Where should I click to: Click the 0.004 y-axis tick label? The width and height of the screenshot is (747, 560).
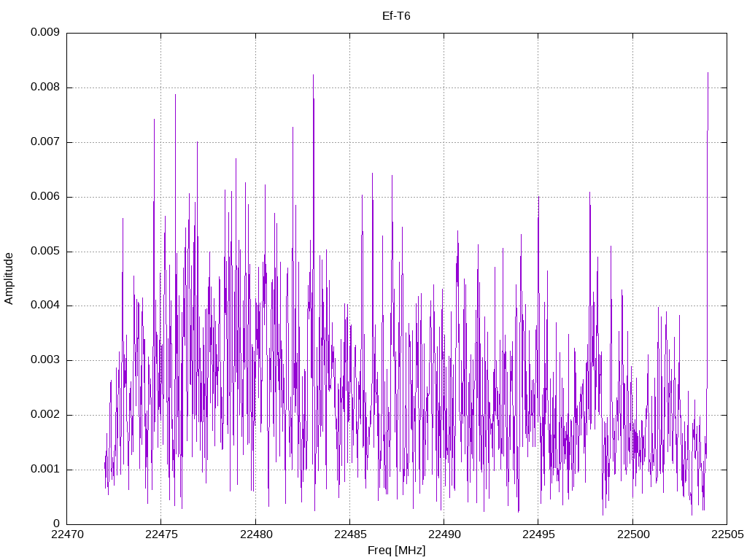[x=45, y=306]
